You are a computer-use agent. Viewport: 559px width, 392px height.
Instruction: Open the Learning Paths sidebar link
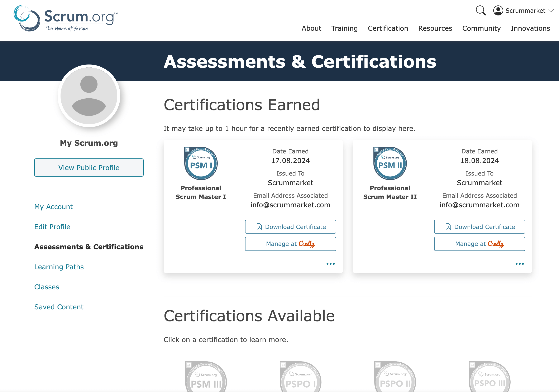coord(59,267)
